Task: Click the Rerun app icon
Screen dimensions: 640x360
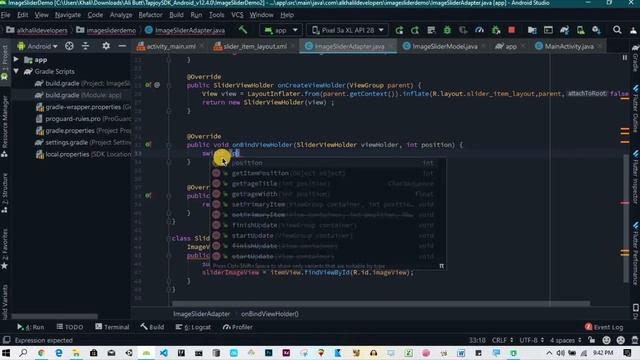Action: (x=399, y=30)
